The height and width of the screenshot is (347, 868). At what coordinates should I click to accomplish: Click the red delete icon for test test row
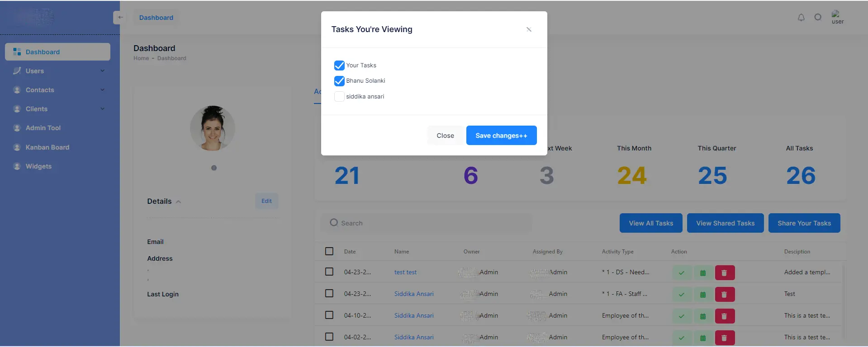click(x=724, y=273)
